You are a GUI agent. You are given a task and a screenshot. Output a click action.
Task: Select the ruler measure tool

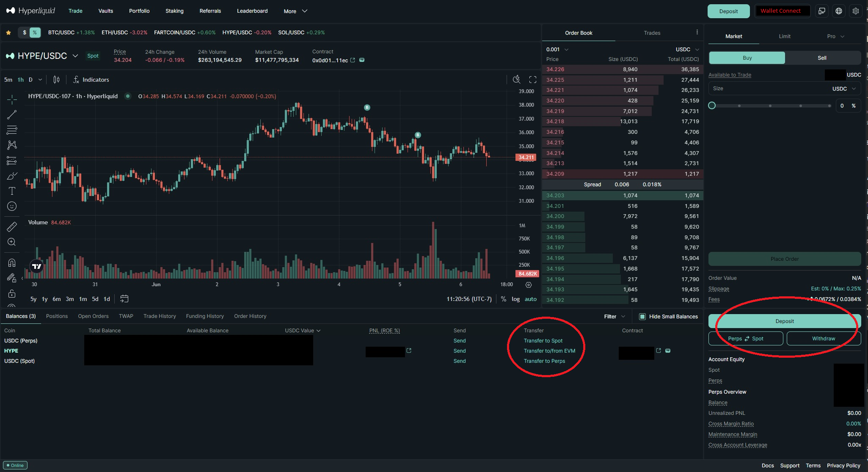click(x=12, y=226)
